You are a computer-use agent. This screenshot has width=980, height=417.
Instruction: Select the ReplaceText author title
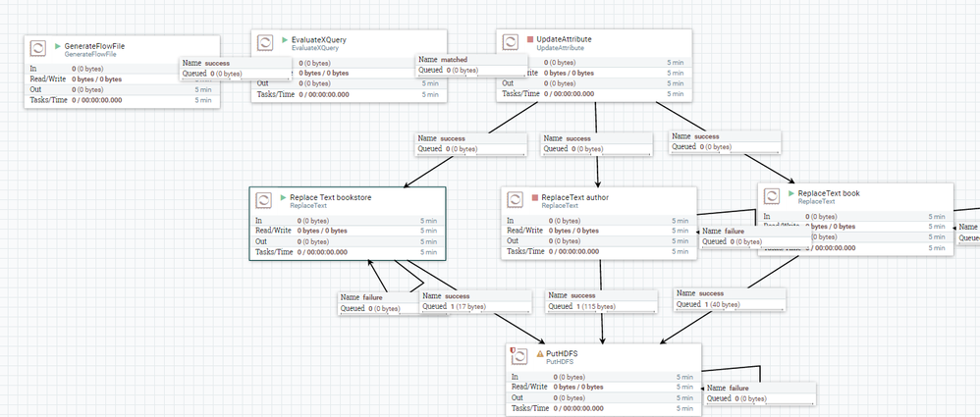pos(575,197)
